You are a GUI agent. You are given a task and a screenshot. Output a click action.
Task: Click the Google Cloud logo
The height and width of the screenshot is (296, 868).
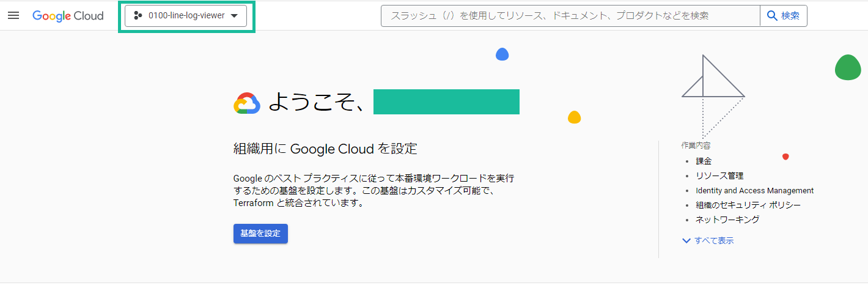(68, 16)
